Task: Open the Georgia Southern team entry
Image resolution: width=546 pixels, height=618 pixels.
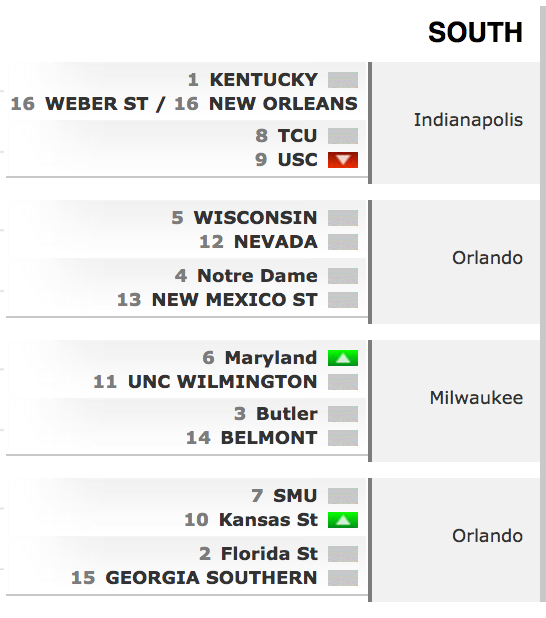Action: [x=211, y=578]
